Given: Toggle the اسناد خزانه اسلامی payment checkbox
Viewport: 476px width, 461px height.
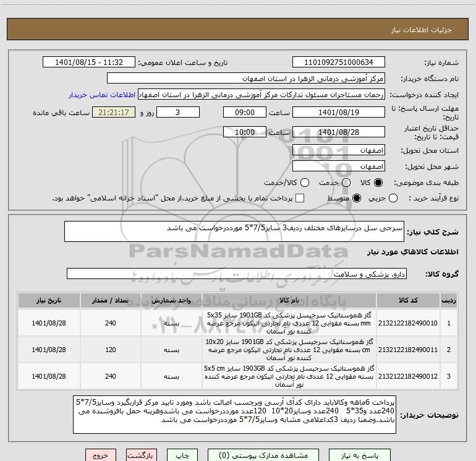Looking at the screenshot, I should click(300, 198).
